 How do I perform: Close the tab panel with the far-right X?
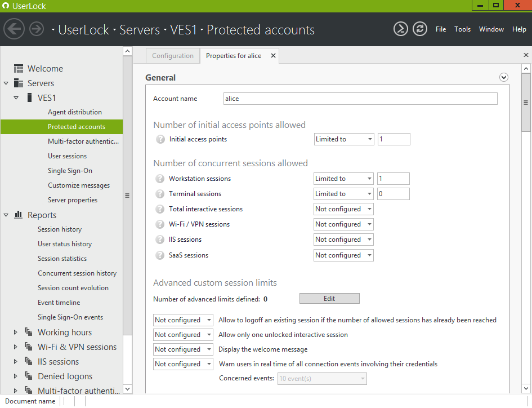click(x=526, y=55)
